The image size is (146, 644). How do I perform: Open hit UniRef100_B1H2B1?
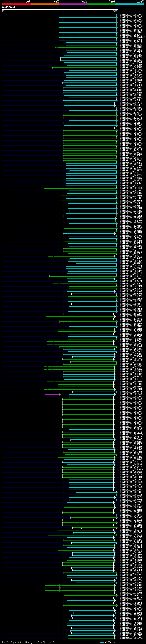tap(131, 32)
